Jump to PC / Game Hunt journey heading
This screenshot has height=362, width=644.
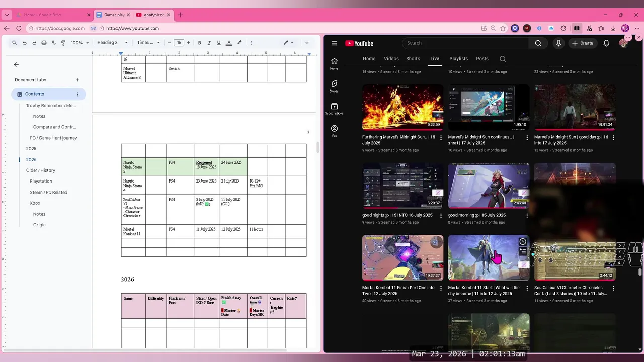(53, 138)
